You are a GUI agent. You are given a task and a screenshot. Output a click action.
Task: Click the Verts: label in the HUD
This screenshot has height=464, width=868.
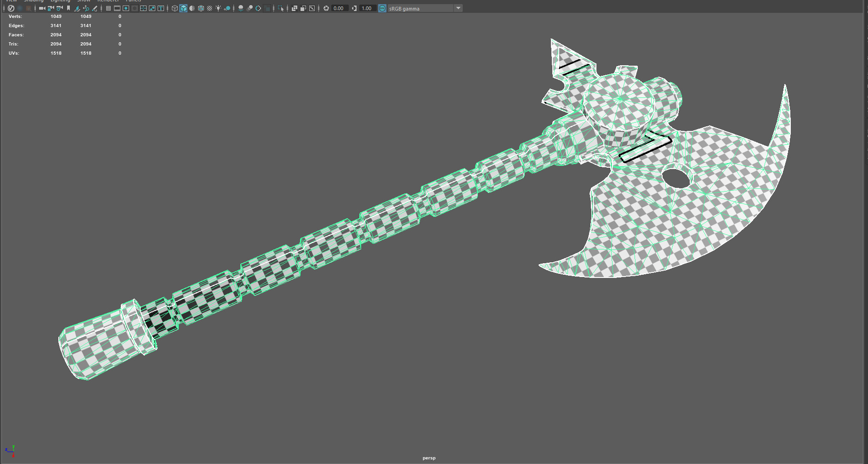(15, 16)
